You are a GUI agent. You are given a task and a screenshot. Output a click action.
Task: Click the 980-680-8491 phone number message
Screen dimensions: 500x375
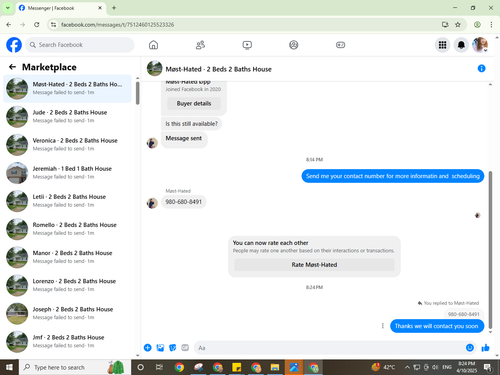183,202
